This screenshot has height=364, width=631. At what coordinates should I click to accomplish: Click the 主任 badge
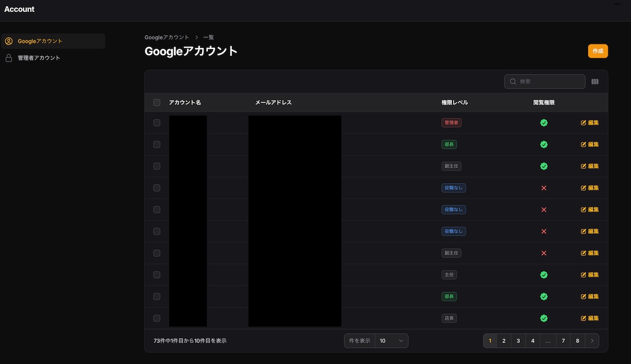coord(449,275)
